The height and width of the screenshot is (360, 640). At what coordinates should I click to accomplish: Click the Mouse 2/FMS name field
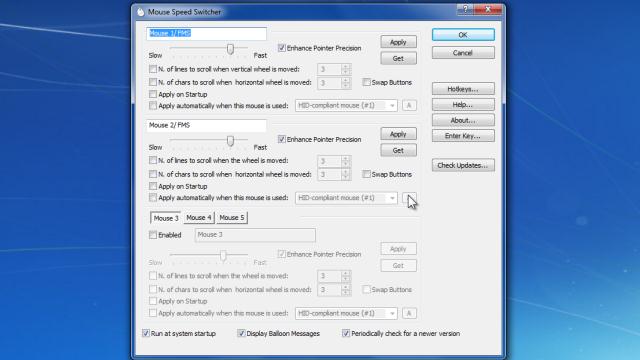tap(207, 125)
